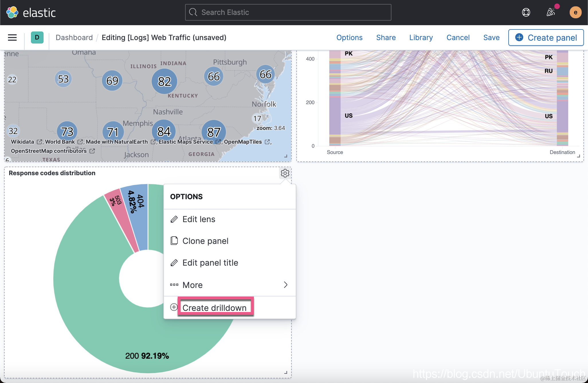Click the Search Elastic input field

pyautogui.click(x=288, y=12)
